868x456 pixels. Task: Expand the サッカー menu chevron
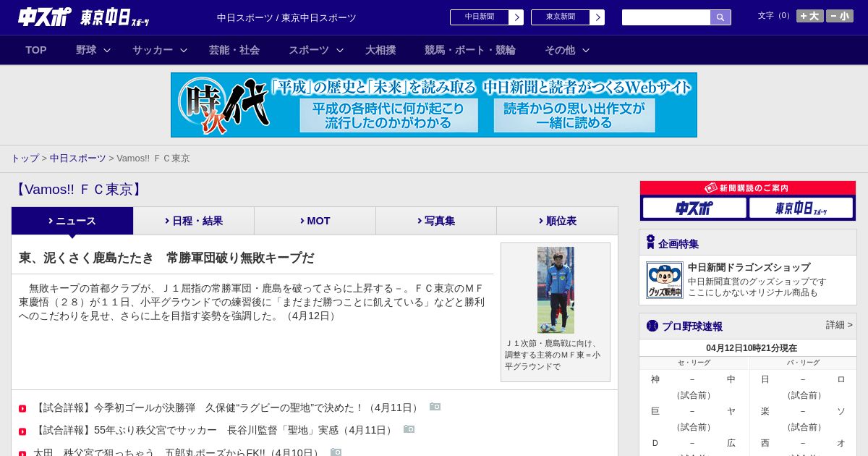click(184, 51)
